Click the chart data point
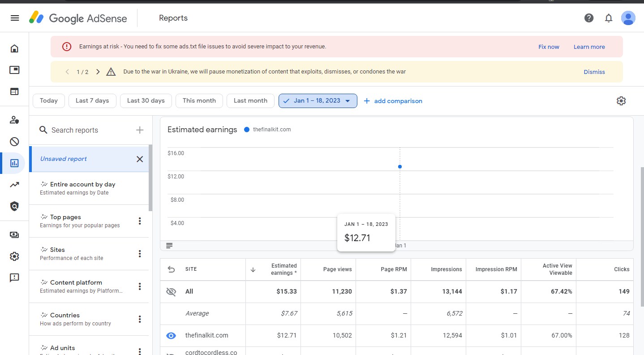The height and width of the screenshot is (355, 644). pyautogui.click(x=400, y=167)
